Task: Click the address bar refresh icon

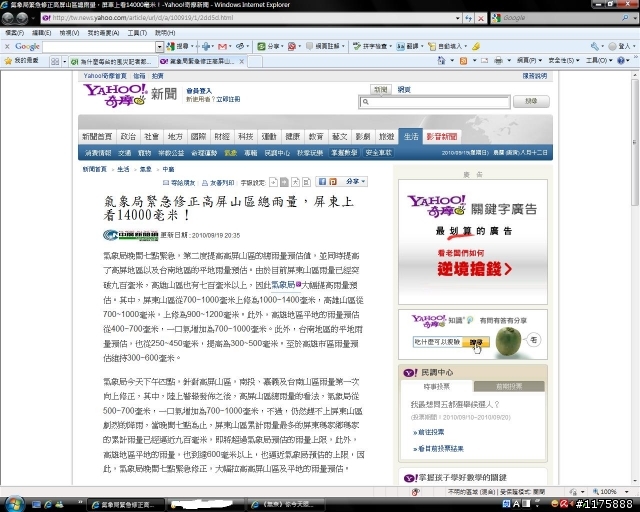Action: (x=469, y=18)
